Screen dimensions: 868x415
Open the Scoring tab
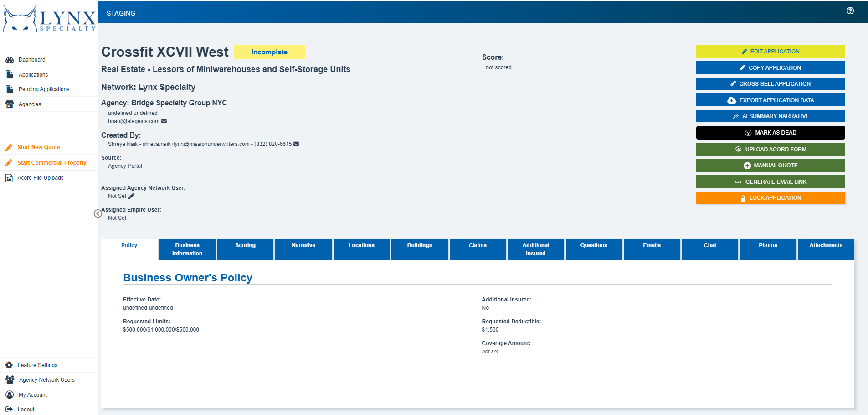tap(246, 249)
